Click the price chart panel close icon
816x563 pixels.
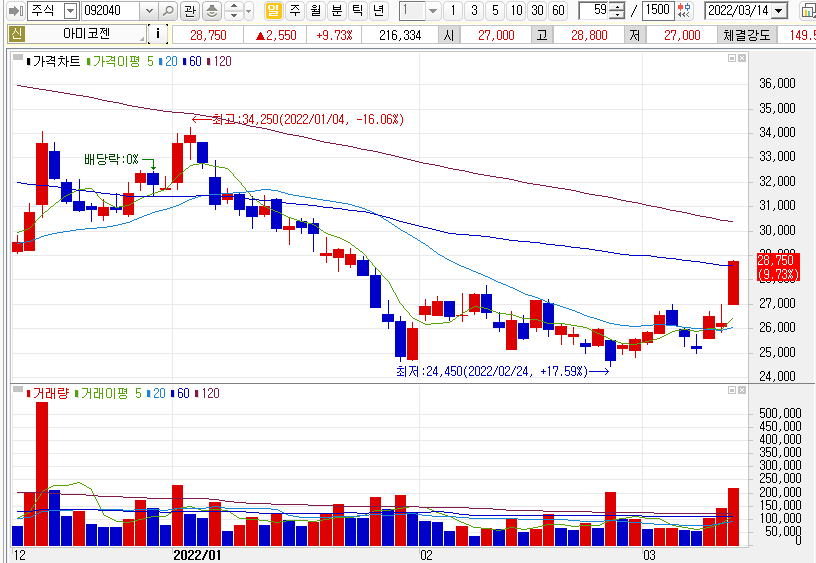(x=742, y=58)
